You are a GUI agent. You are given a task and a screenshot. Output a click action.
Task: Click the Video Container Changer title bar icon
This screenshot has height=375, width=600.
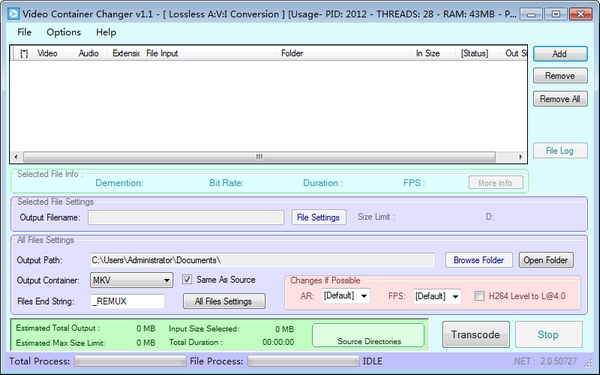click(x=13, y=14)
